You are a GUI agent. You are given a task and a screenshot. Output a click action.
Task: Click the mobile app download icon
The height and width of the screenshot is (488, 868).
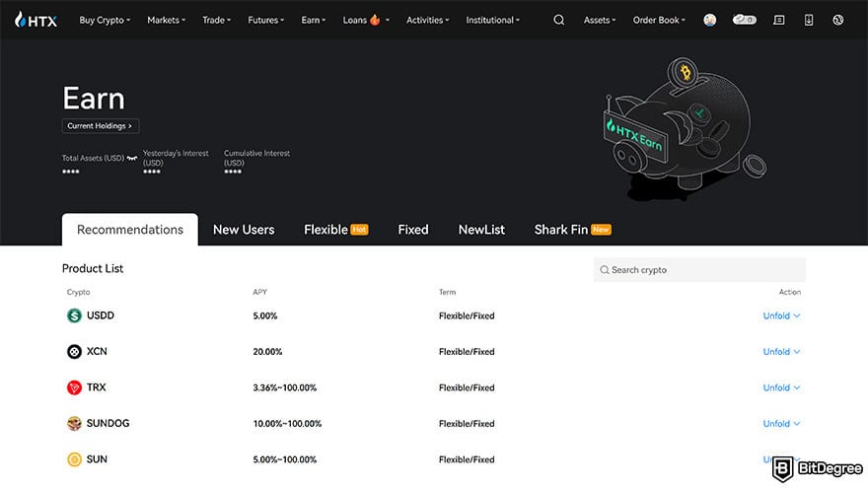pyautogui.click(x=809, y=20)
